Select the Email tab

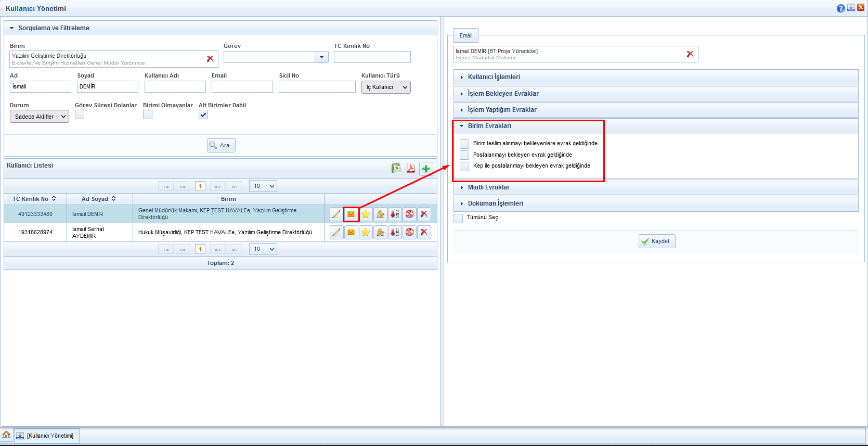tap(466, 35)
